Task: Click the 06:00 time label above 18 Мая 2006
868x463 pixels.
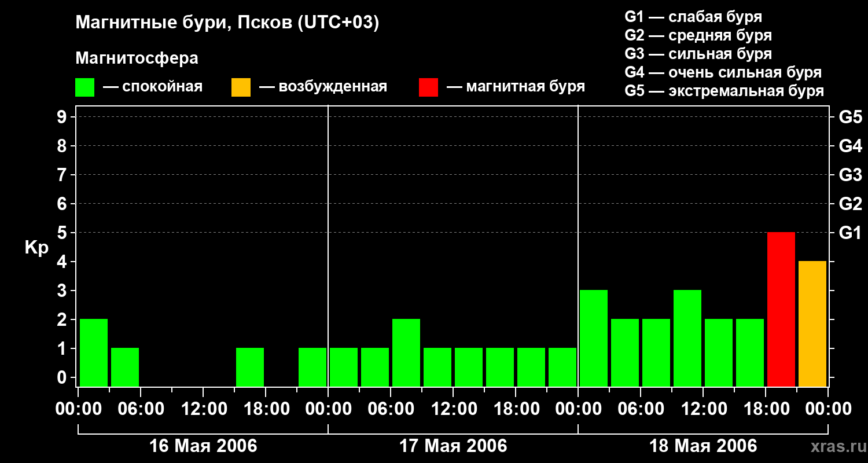Action: tap(641, 409)
